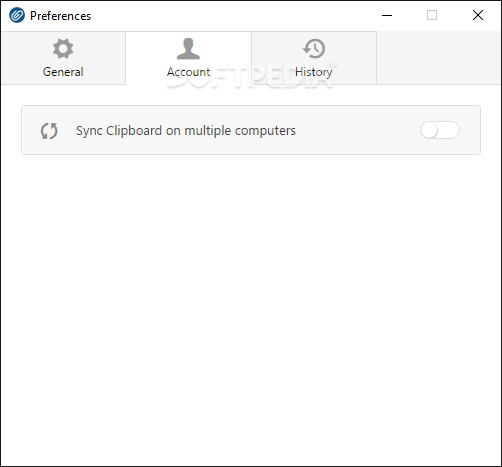
Task: Minimize the Preferences window
Action: click(387, 15)
